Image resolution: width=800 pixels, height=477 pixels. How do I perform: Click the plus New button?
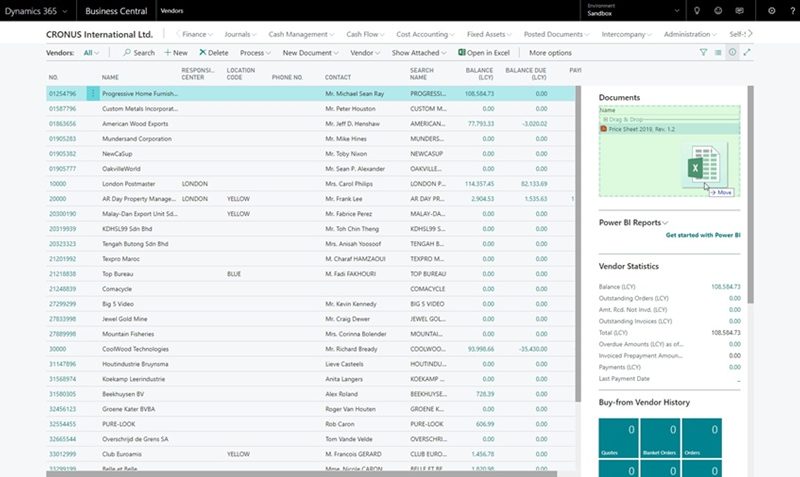[176, 53]
